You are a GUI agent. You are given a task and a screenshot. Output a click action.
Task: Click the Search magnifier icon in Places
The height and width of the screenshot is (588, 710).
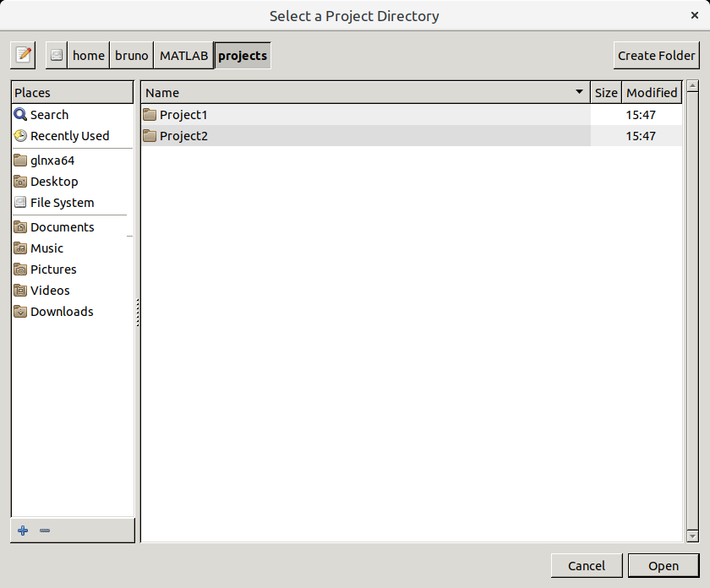click(x=20, y=115)
